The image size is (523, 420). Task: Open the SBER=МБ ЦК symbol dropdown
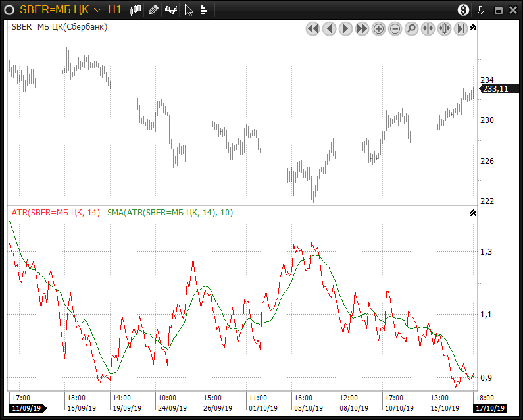click(x=97, y=10)
